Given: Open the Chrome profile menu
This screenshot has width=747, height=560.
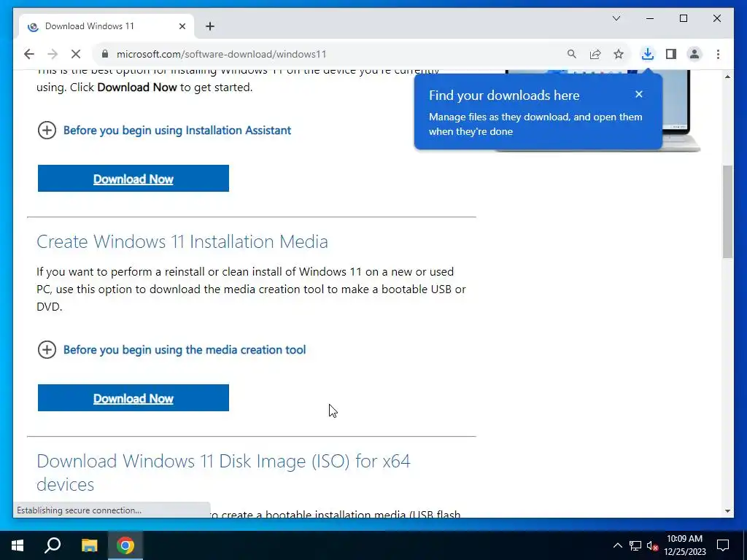Looking at the screenshot, I should point(694,54).
